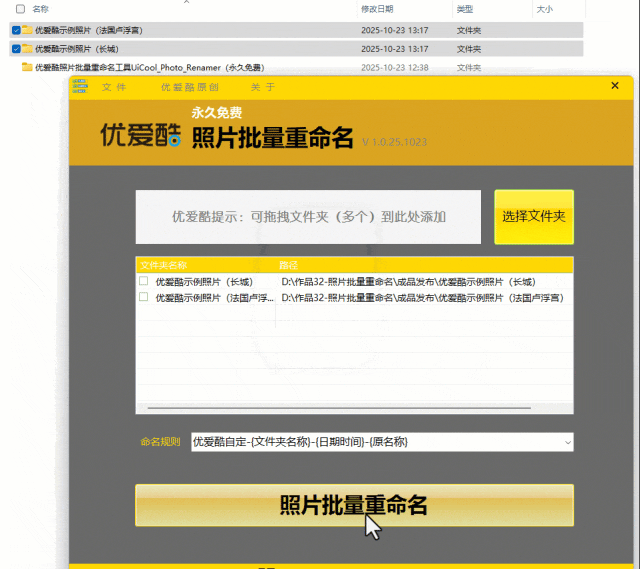Click the app logo icon in the title bar
640x569 pixels.
pos(80,86)
